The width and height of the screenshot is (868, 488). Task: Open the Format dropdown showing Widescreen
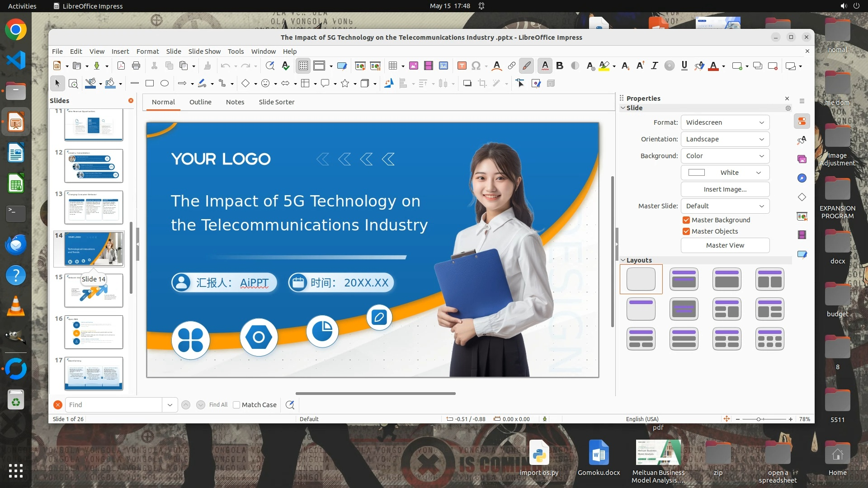click(x=725, y=122)
